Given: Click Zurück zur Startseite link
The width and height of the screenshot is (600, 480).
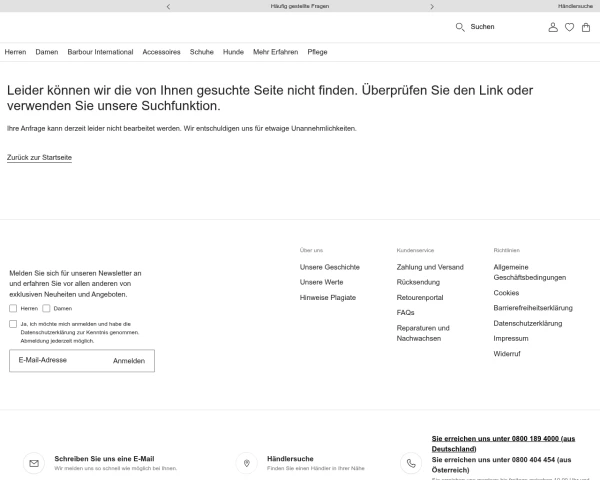Looking at the screenshot, I should coord(39,158).
